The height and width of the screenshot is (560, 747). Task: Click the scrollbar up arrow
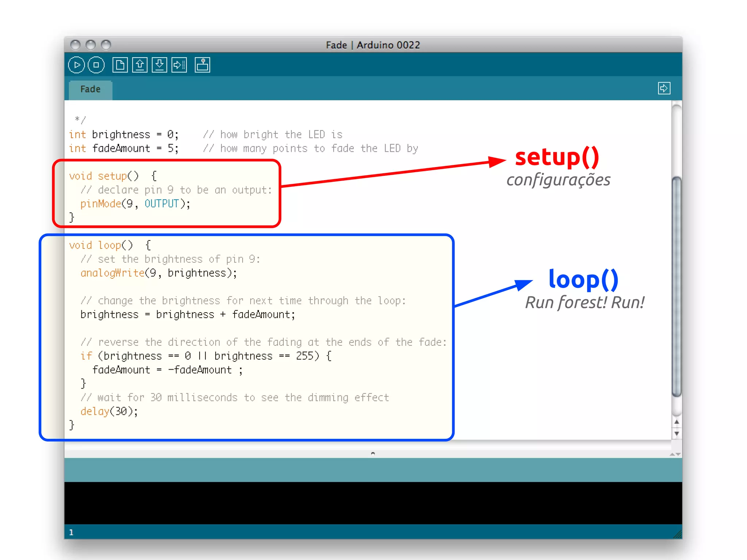[x=677, y=422]
